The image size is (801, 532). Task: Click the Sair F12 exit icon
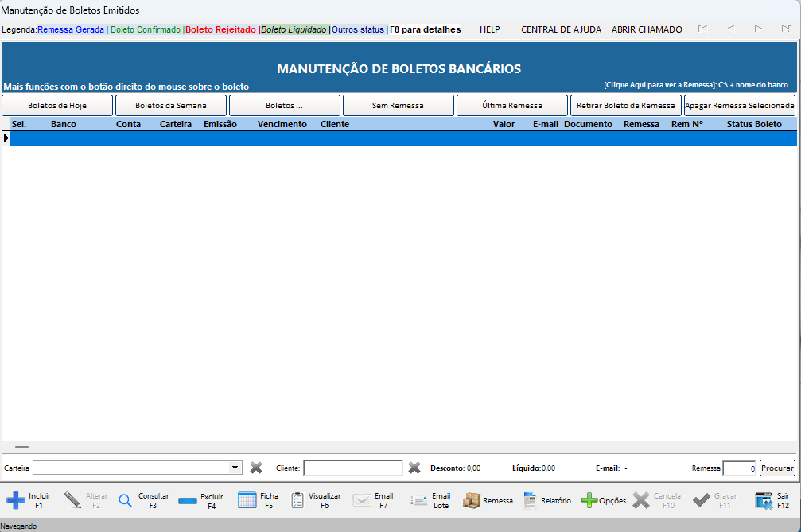[764, 500]
